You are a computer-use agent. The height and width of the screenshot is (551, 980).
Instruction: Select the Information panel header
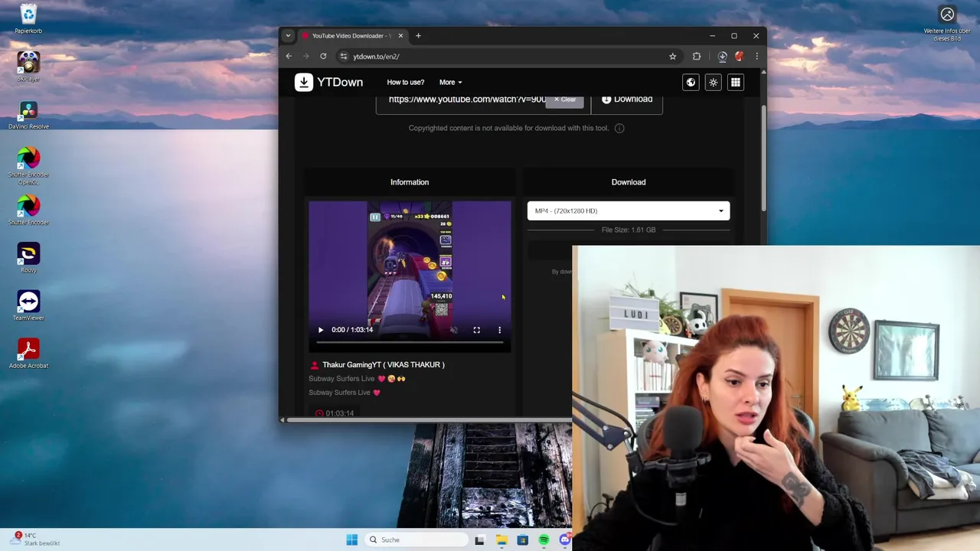[410, 182]
